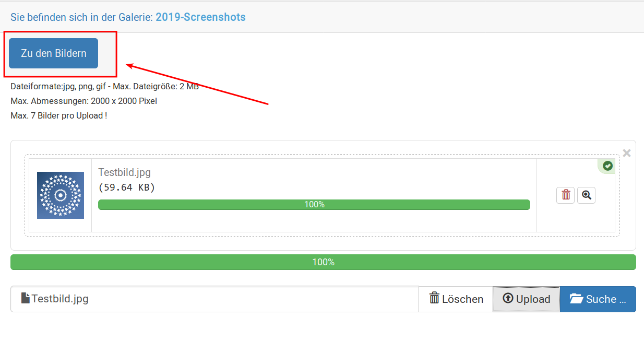Click the Dateiformate info line
This screenshot has height=353, width=644.
(x=104, y=87)
